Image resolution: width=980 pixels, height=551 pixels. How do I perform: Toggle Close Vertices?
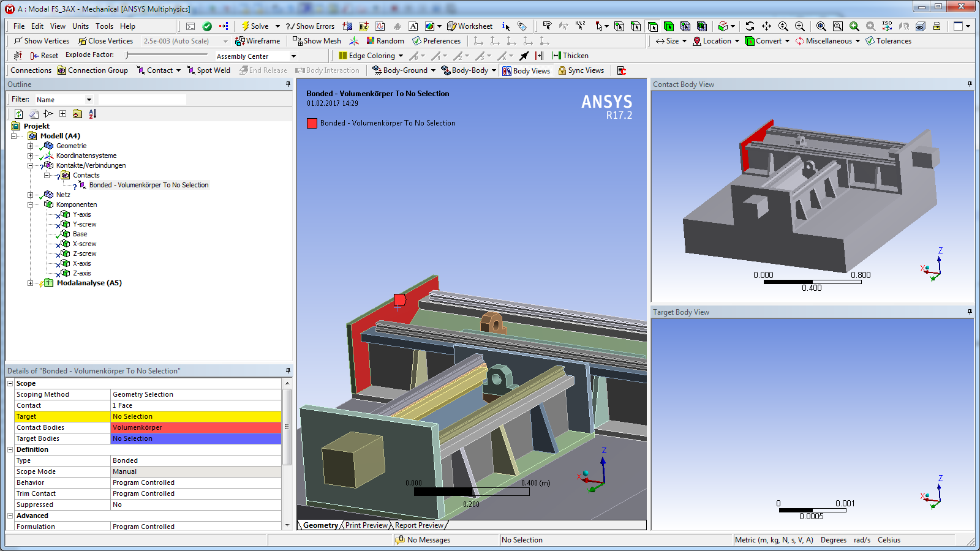[x=105, y=41]
